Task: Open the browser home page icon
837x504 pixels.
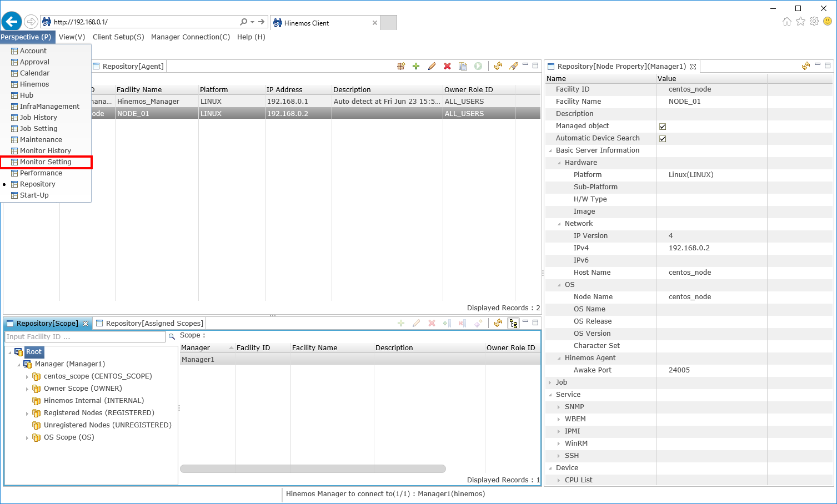Action: point(787,22)
